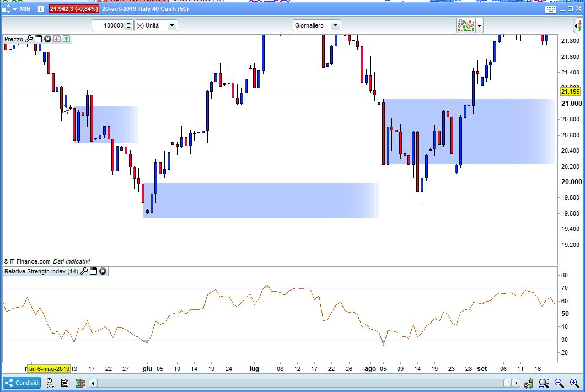The height and width of the screenshot is (392, 585).
Task: Click the quantity field showing 100000
Action: point(109,25)
